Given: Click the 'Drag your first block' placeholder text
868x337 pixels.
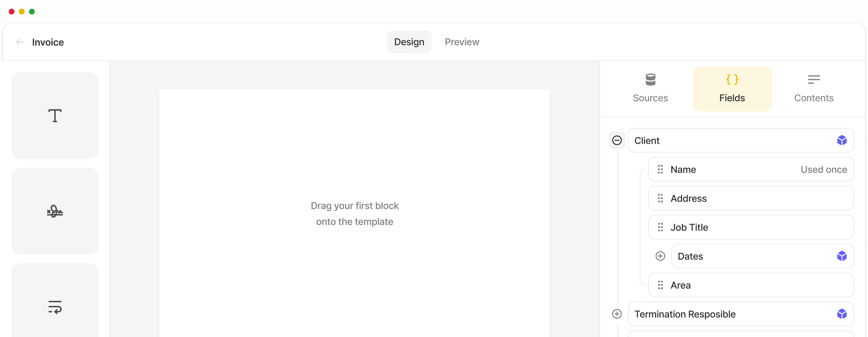Looking at the screenshot, I should click(354, 214).
